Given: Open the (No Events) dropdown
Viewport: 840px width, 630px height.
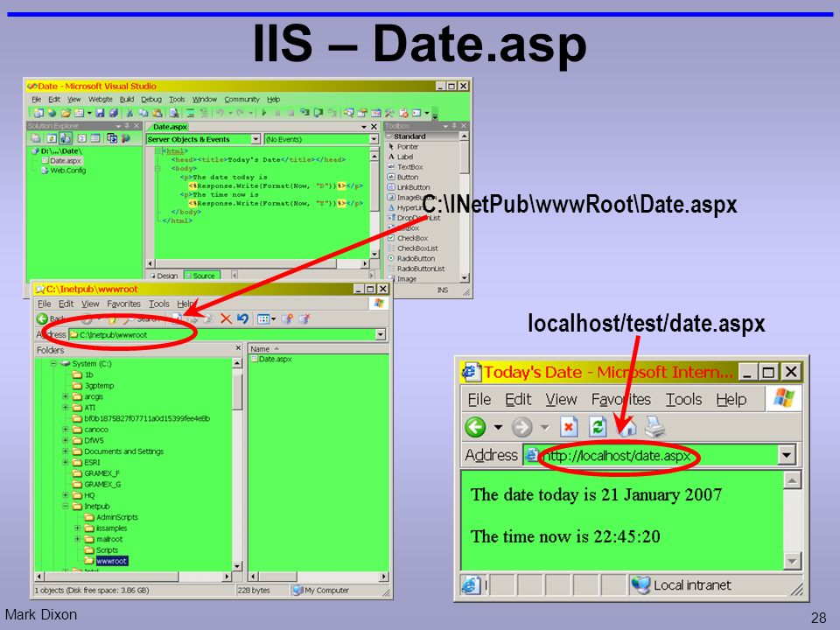Looking at the screenshot, I should (x=374, y=139).
